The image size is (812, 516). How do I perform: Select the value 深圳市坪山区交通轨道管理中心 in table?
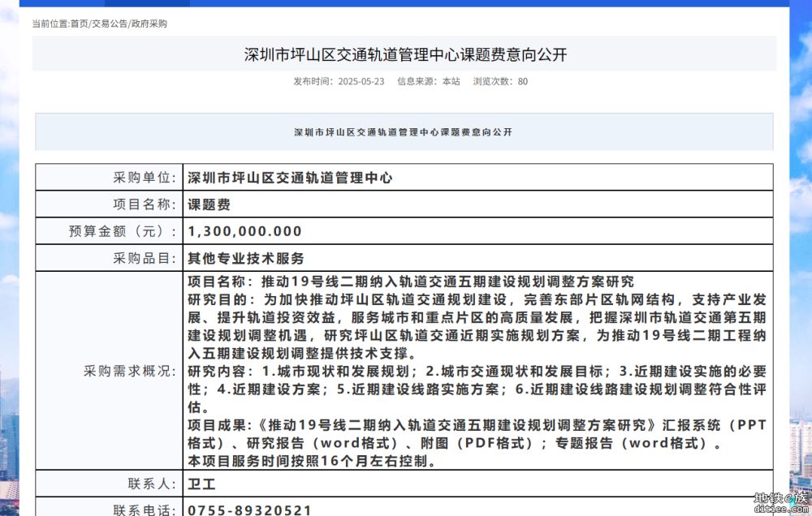pos(290,178)
